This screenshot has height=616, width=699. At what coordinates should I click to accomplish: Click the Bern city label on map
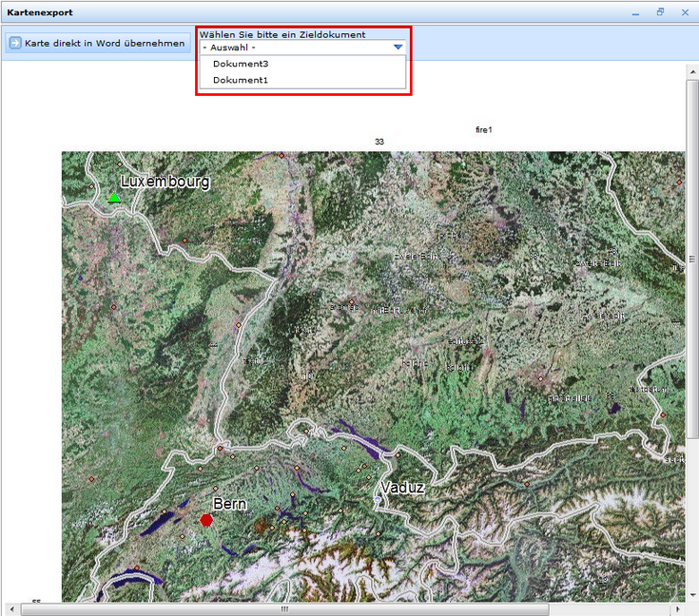point(230,504)
